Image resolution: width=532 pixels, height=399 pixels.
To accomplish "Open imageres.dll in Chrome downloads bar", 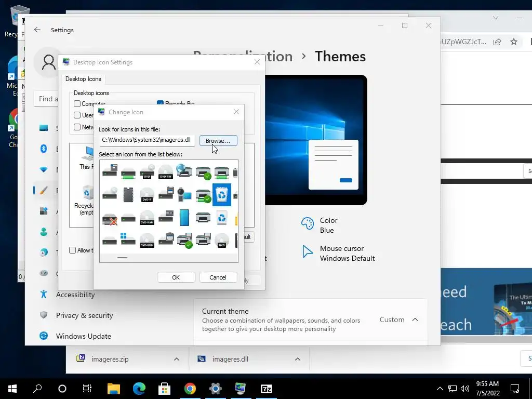I will coord(230,359).
